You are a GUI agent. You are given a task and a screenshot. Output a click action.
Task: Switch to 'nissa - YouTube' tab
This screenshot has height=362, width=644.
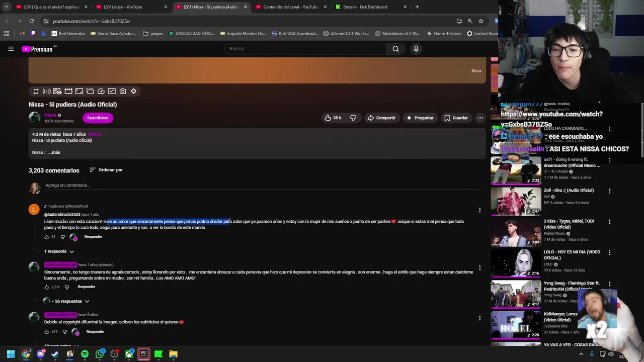131,7
